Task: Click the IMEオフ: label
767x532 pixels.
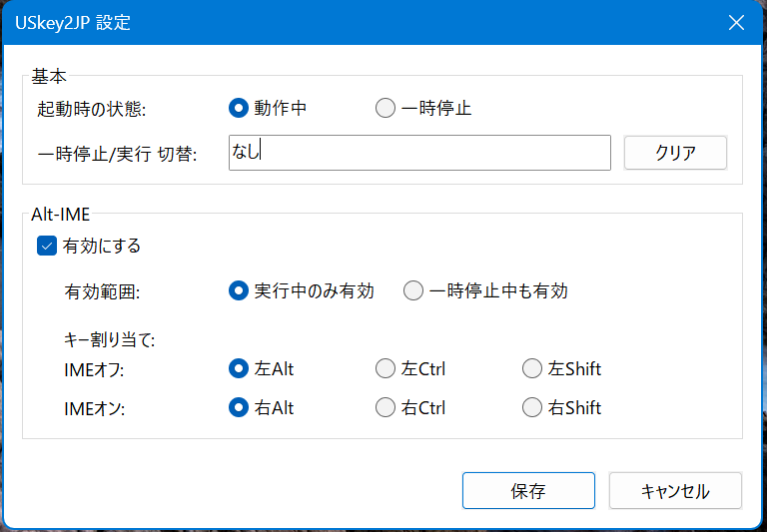Action: (x=95, y=370)
